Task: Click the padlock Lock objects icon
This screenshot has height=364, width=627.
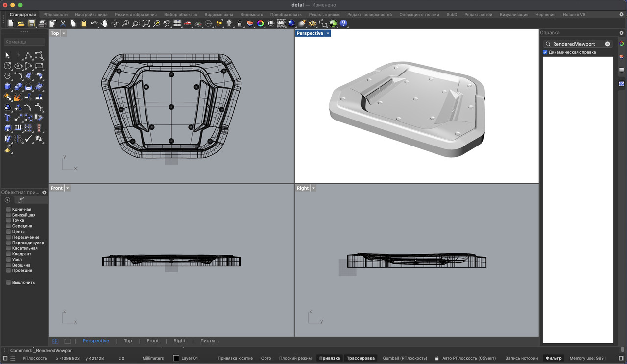Action: point(240,24)
